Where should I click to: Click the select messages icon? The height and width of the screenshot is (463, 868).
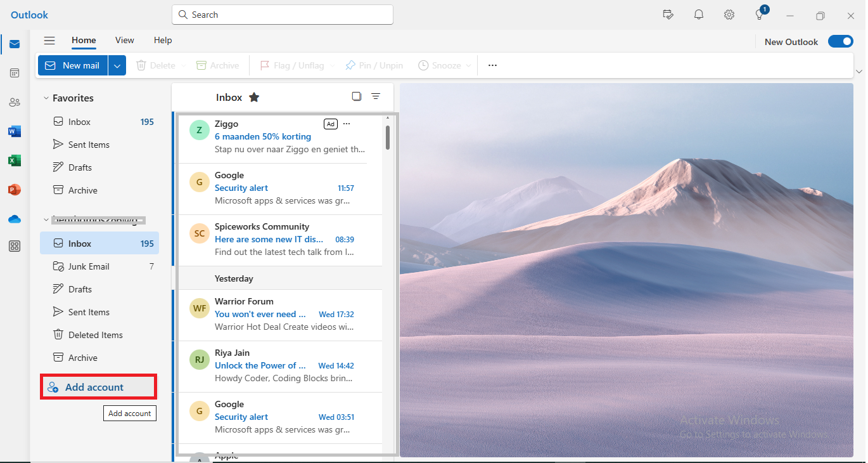[x=357, y=96]
